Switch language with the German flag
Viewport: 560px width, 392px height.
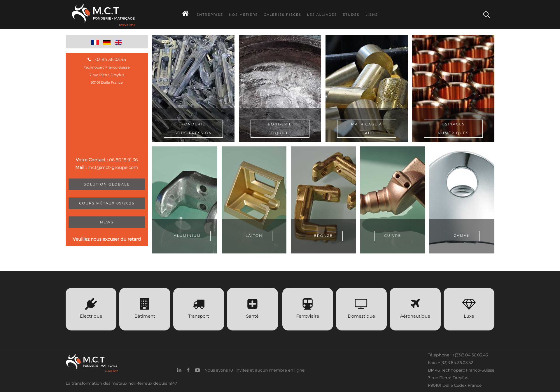(107, 42)
